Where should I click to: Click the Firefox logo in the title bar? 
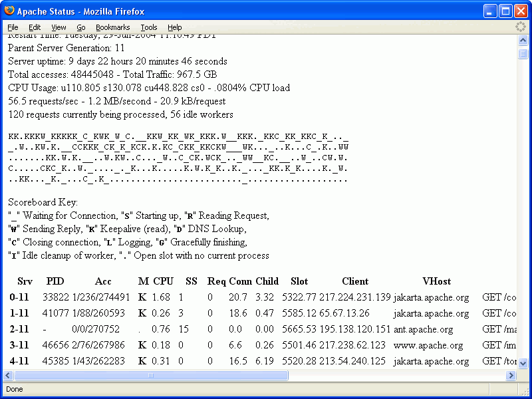click(9, 11)
